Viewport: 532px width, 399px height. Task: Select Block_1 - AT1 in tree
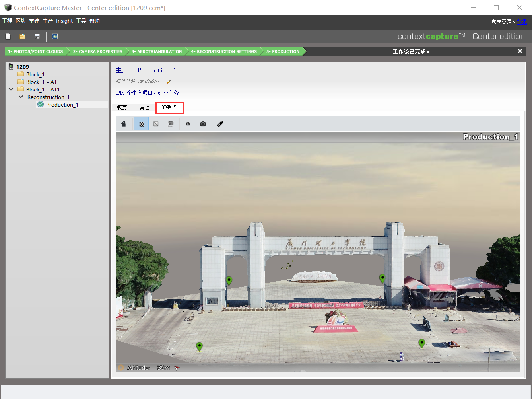point(43,90)
